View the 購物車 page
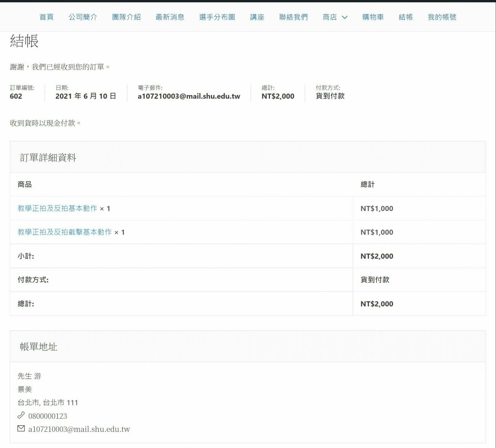Image resolution: width=496 pixels, height=448 pixels. click(373, 17)
